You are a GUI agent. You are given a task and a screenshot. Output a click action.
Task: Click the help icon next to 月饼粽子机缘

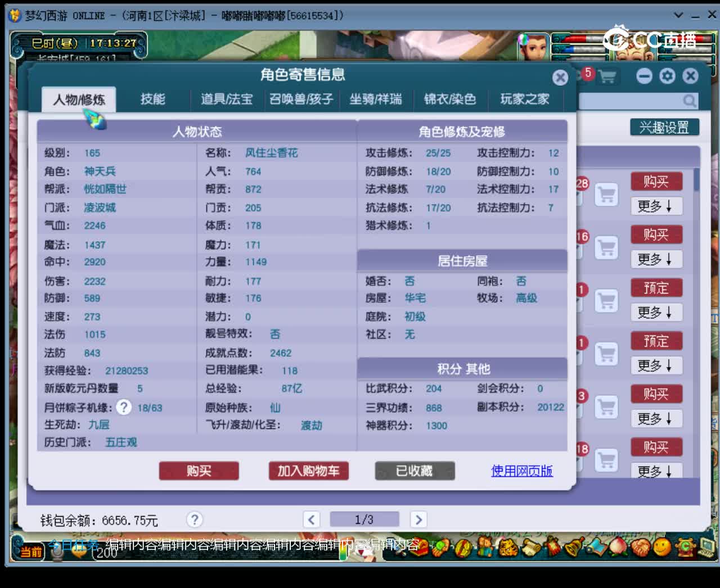click(x=124, y=407)
